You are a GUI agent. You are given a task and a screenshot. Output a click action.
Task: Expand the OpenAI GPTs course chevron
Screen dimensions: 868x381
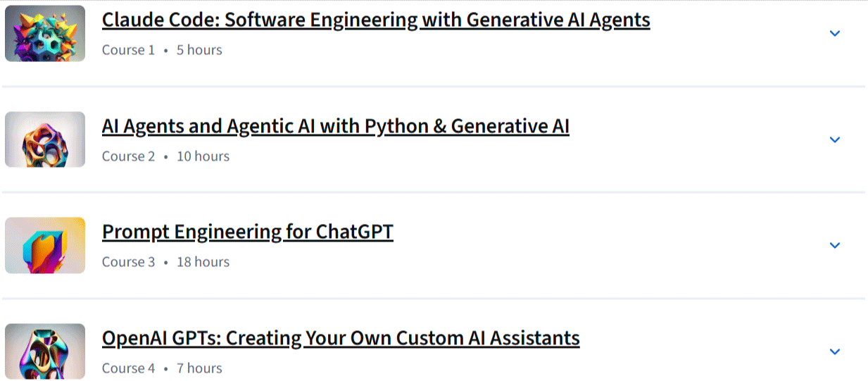coord(835,352)
